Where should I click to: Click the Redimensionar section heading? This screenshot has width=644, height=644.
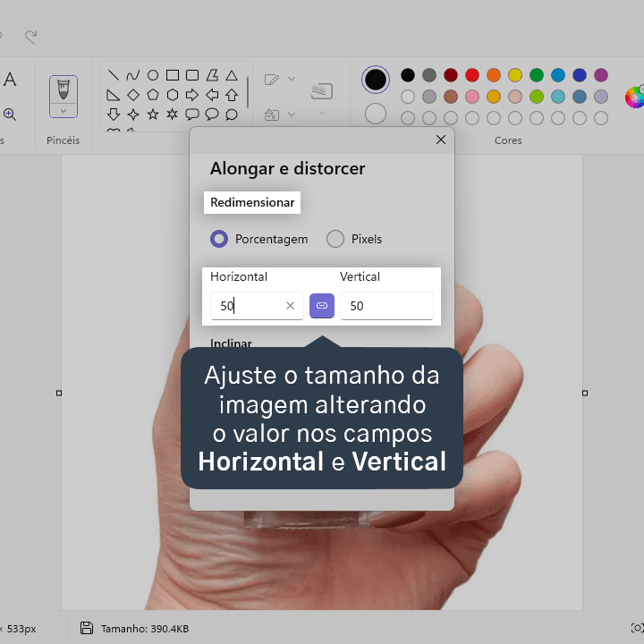coord(252,202)
